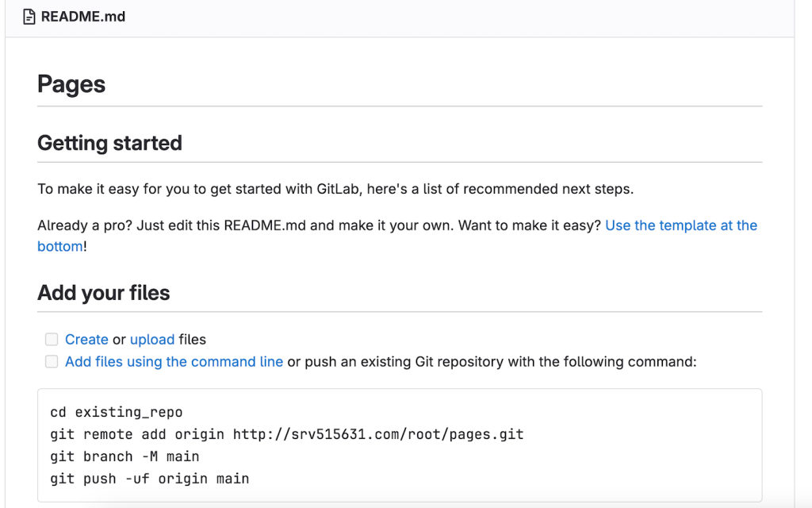Follow the 'Add files using the command line' link

[x=174, y=361]
